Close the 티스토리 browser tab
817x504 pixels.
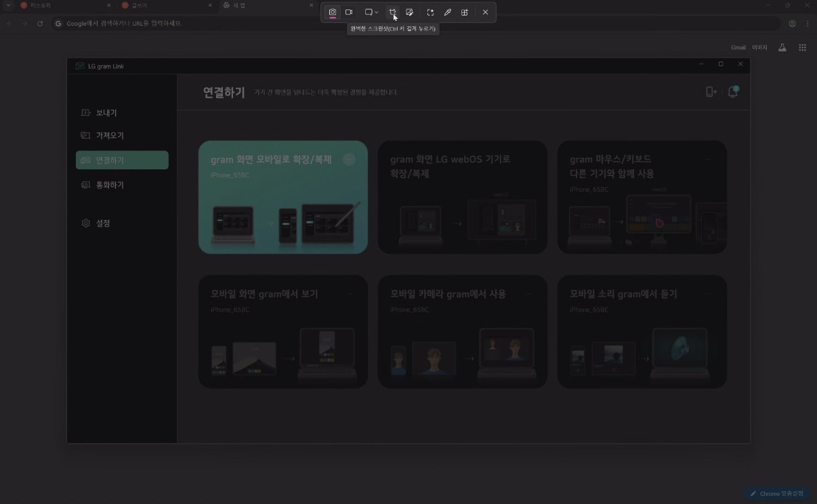(x=108, y=5)
